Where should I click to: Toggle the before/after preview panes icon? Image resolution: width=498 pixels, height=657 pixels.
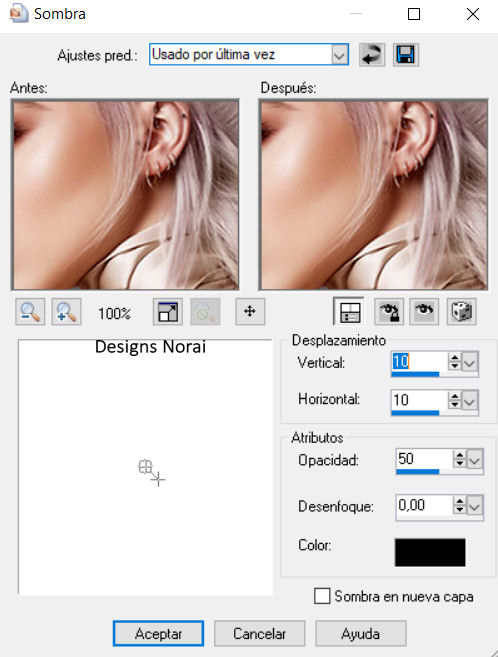pos(349,312)
